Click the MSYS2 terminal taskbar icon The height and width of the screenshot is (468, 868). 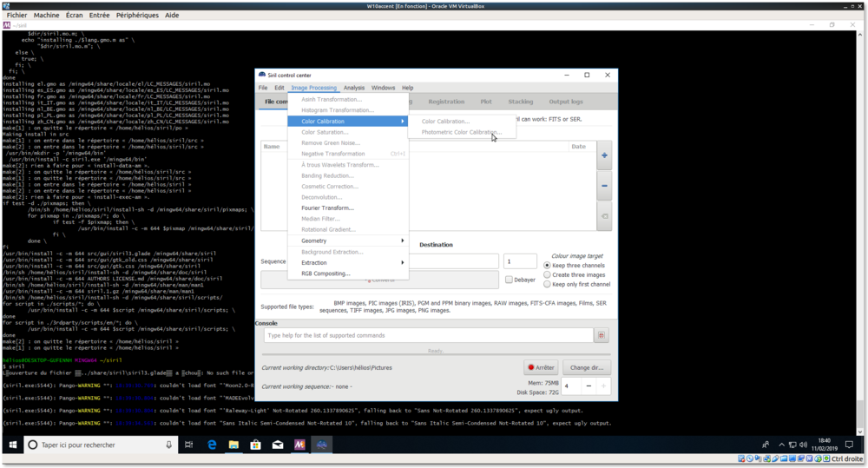click(299, 445)
